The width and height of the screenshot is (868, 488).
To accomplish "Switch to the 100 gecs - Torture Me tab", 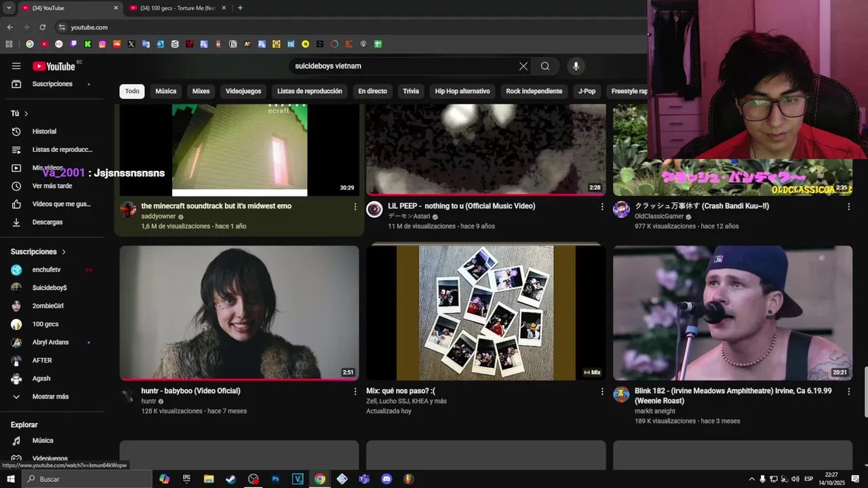I will coord(178,8).
